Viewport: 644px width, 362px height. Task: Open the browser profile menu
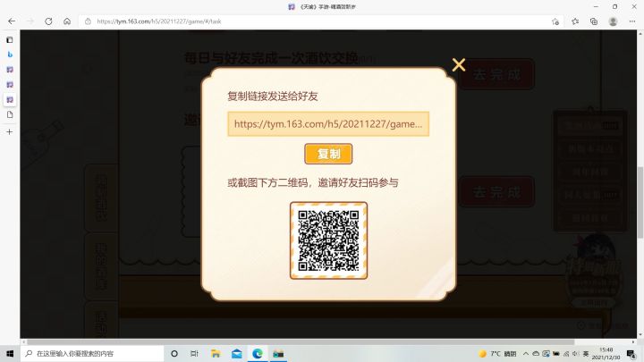click(613, 21)
